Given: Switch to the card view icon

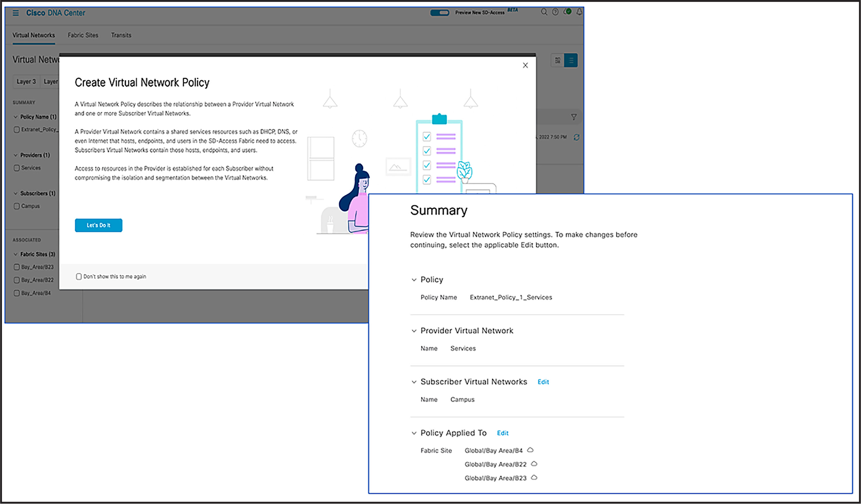Looking at the screenshot, I should click(558, 60).
